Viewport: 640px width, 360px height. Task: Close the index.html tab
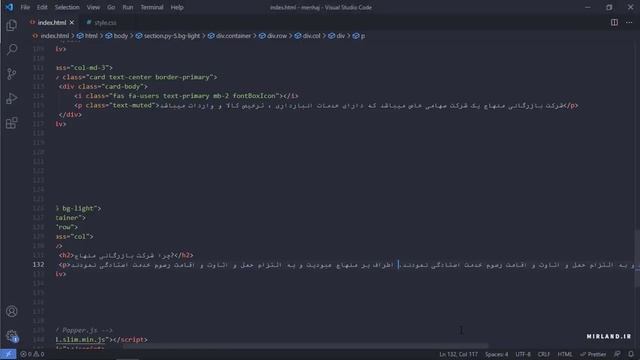pyautogui.click(x=72, y=22)
